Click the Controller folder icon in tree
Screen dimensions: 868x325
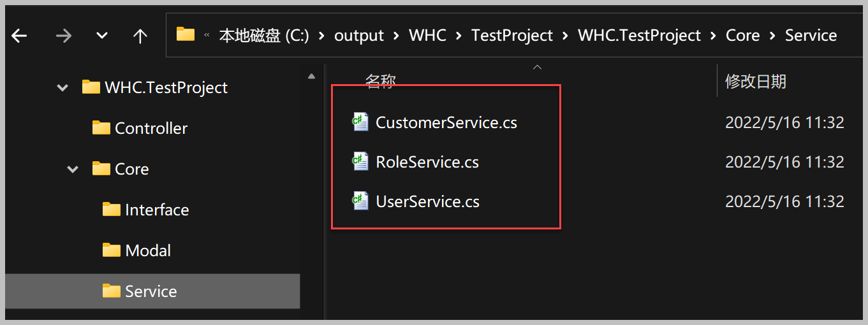pos(101,128)
